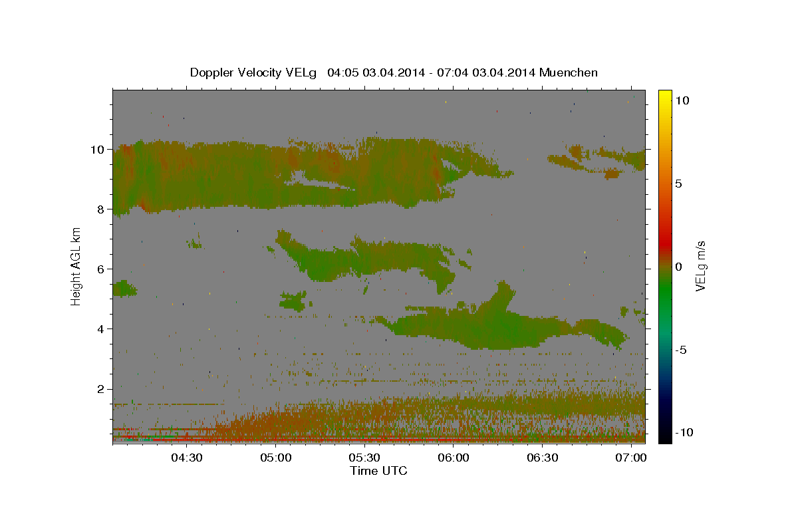The height and width of the screenshot is (532, 798).
Task: Click the colorbar value 5 label
Action: [679, 184]
